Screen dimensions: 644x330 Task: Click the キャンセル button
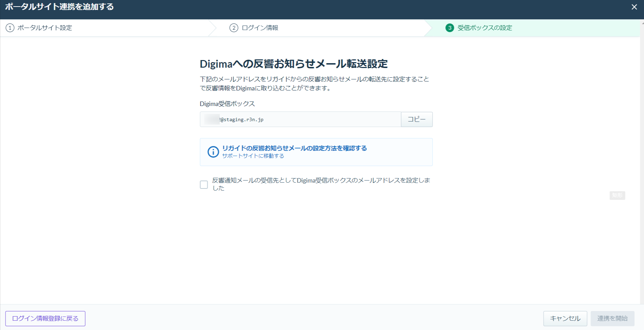(x=565, y=319)
